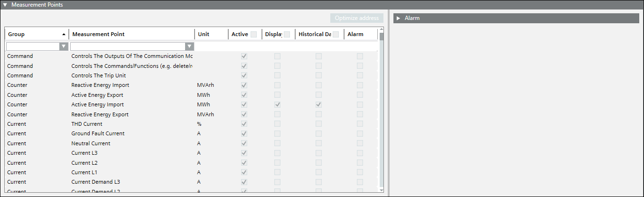
Task: Toggle the Active header select-all checkbox
Action: click(x=253, y=34)
